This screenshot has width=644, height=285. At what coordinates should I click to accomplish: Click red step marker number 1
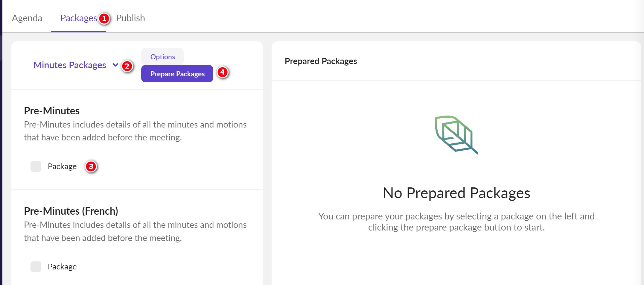(104, 19)
